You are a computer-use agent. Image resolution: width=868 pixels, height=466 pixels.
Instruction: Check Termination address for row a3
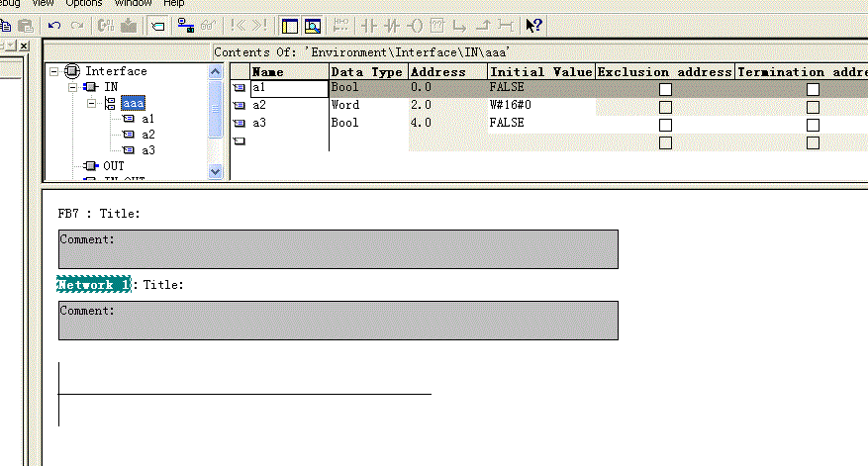[813, 125]
